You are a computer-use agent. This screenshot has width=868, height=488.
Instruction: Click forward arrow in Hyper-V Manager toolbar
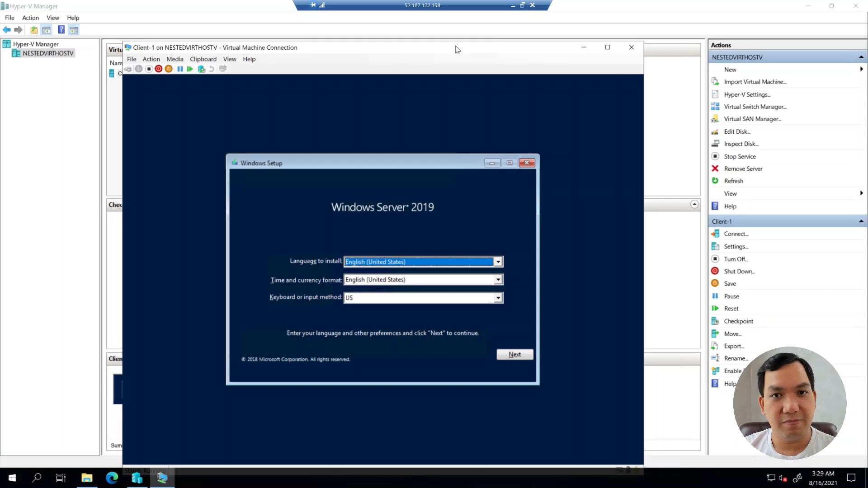18,30
